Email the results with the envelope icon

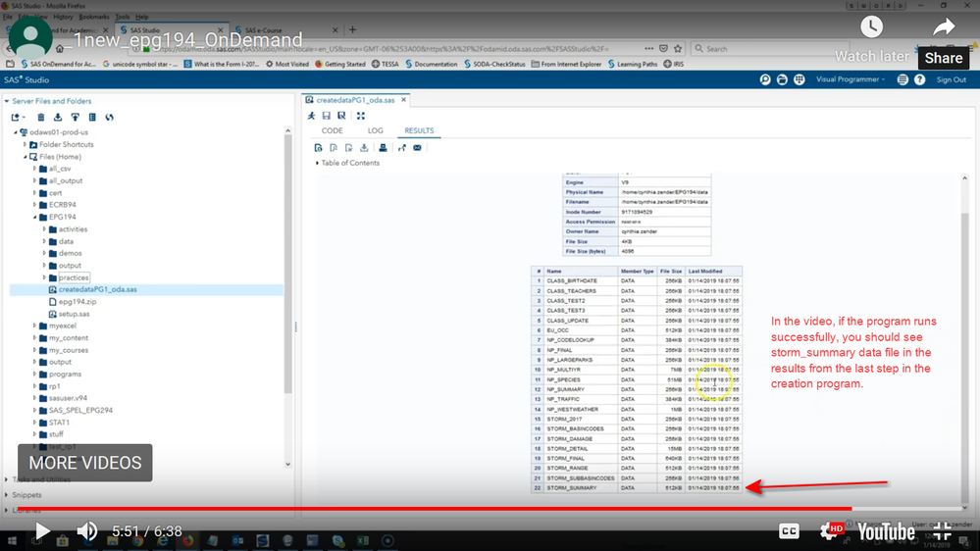tap(417, 148)
